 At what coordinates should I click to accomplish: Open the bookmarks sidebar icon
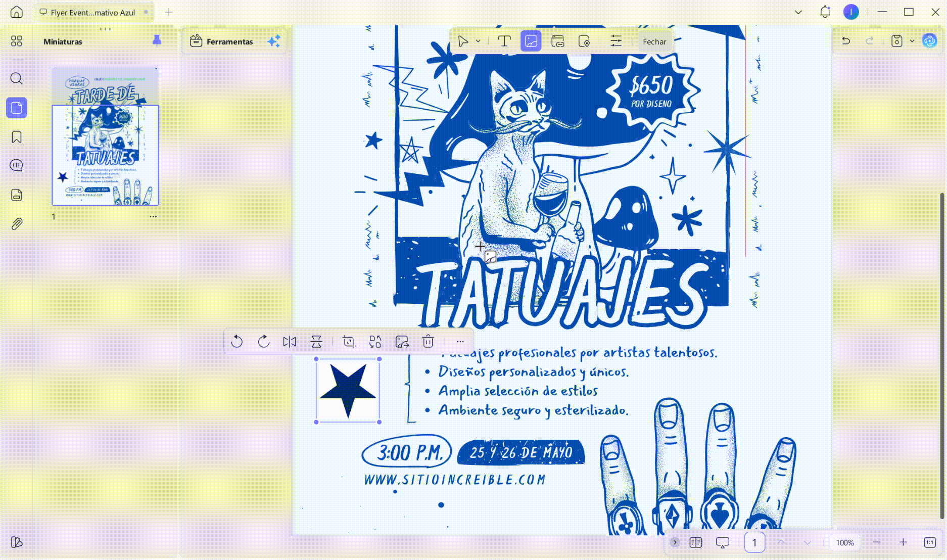pyautogui.click(x=17, y=137)
